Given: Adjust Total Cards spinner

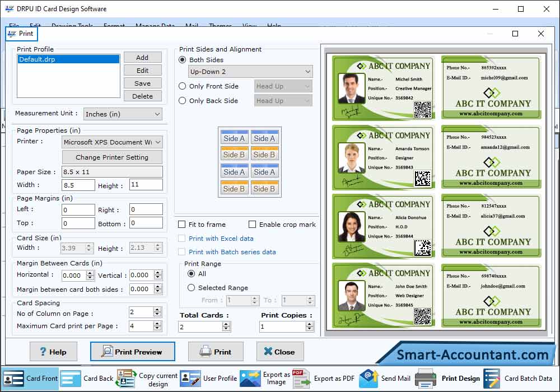Looking at the screenshot, I should pos(226,326).
